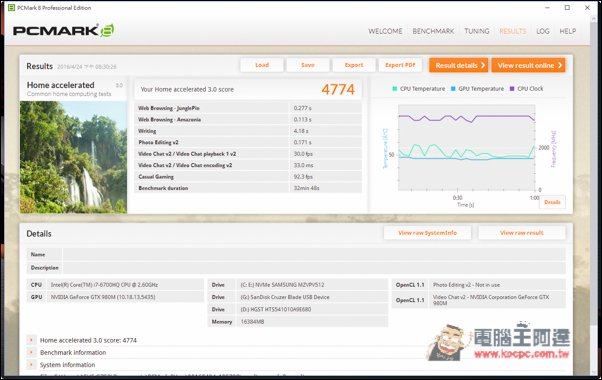602x380 pixels.
Task: Click the Load button
Action: (x=262, y=65)
